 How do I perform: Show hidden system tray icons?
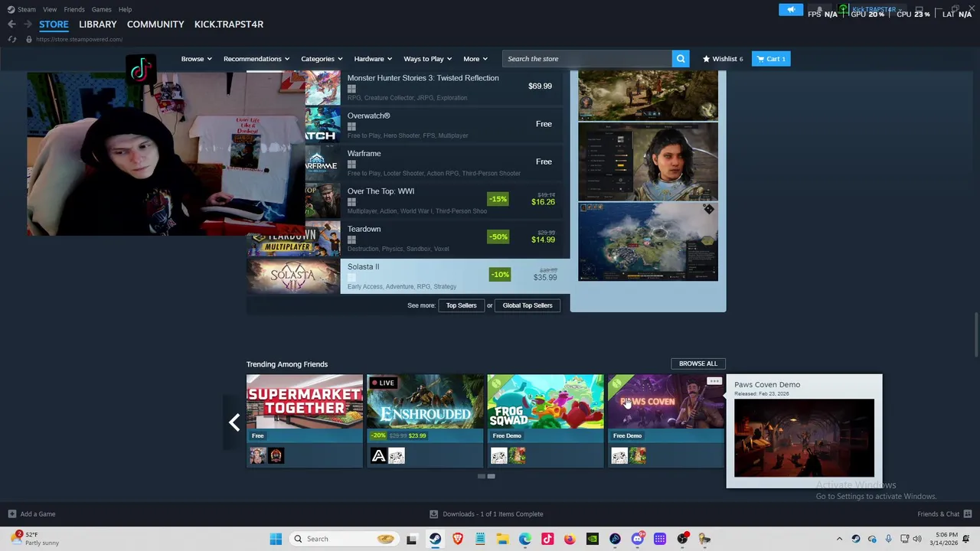coord(839,539)
